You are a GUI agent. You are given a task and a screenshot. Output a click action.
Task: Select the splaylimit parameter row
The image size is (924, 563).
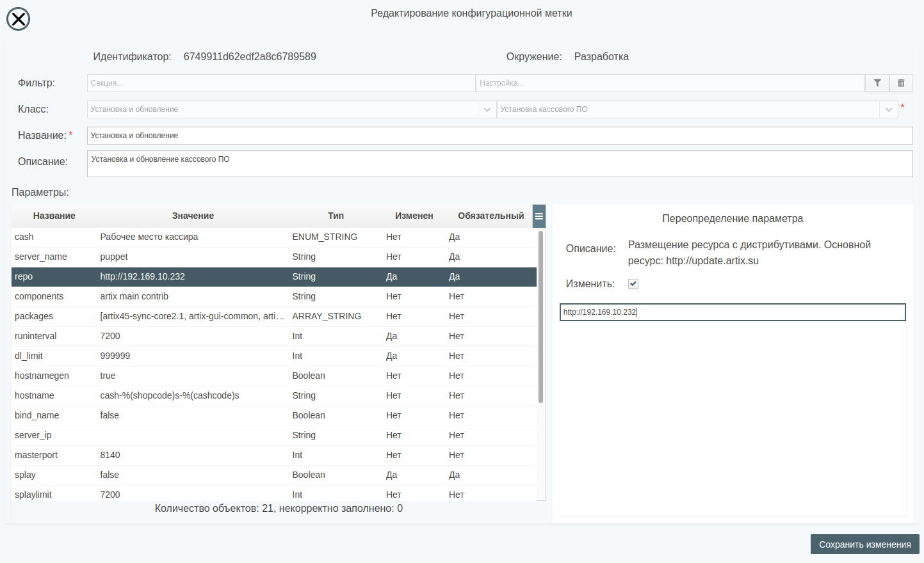pos(274,495)
